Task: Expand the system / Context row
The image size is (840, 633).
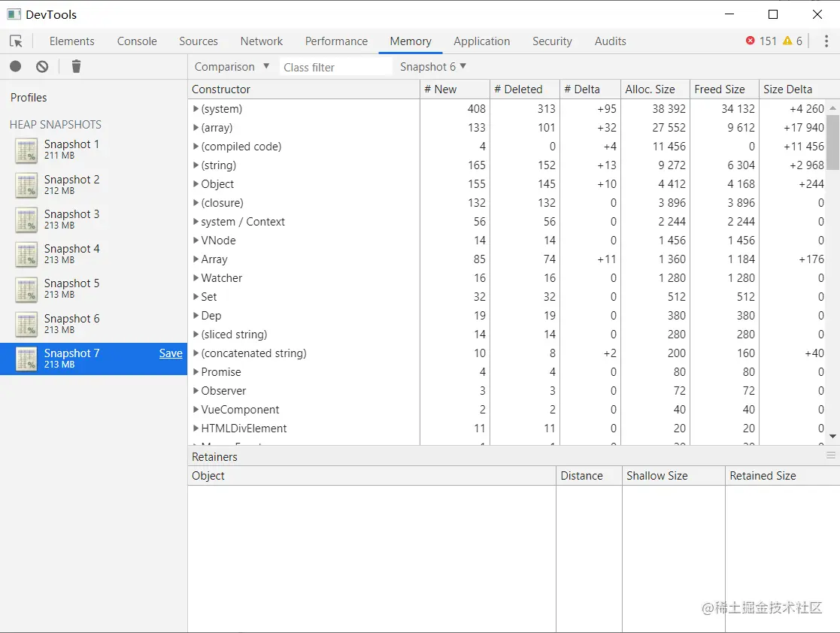Action: point(196,221)
